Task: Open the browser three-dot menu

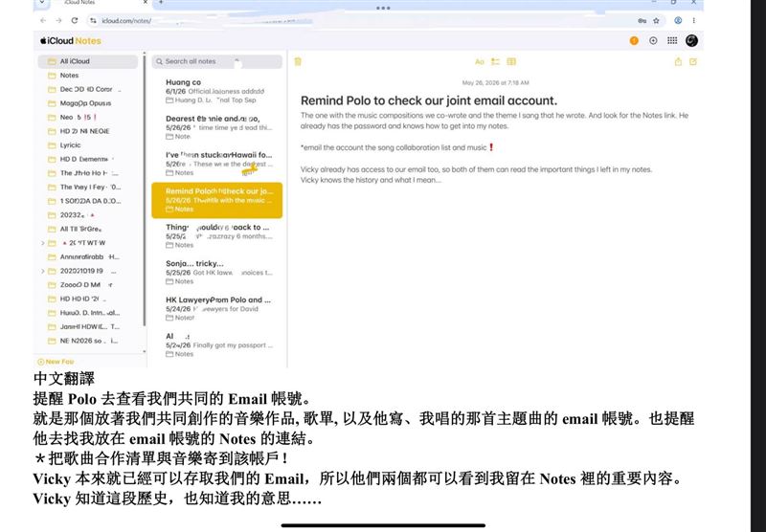Action: coord(693,20)
